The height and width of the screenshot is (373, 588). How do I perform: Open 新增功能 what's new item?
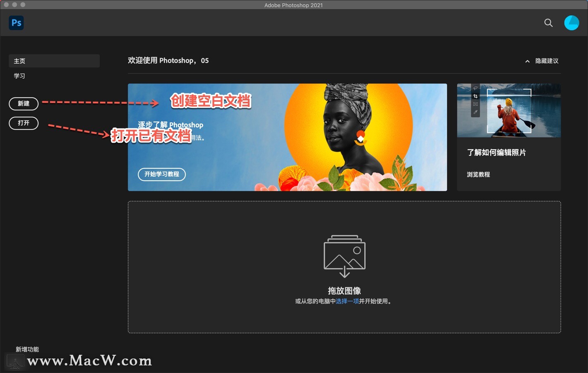coord(27,349)
